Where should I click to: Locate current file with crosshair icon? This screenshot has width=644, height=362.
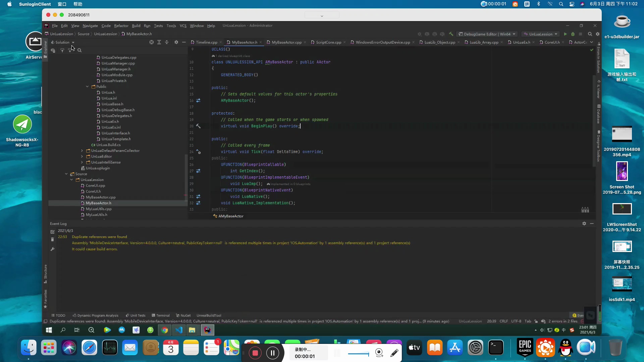pyautogui.click(x=151, y=42)
